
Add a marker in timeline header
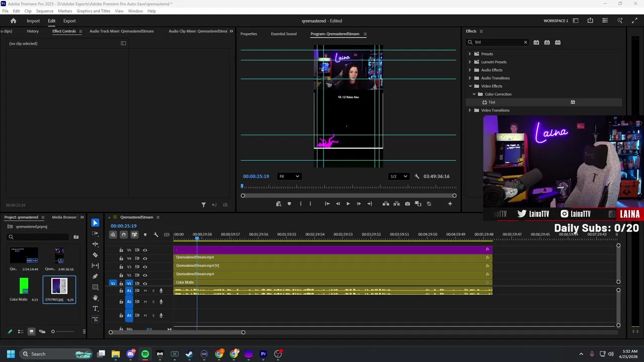click(145, 234)
